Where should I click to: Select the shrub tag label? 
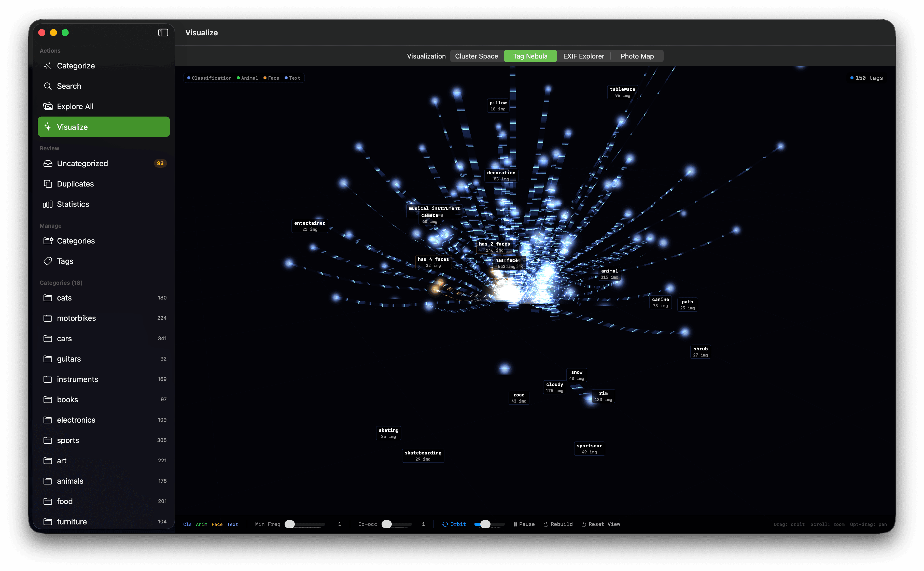tap(700, 352)
